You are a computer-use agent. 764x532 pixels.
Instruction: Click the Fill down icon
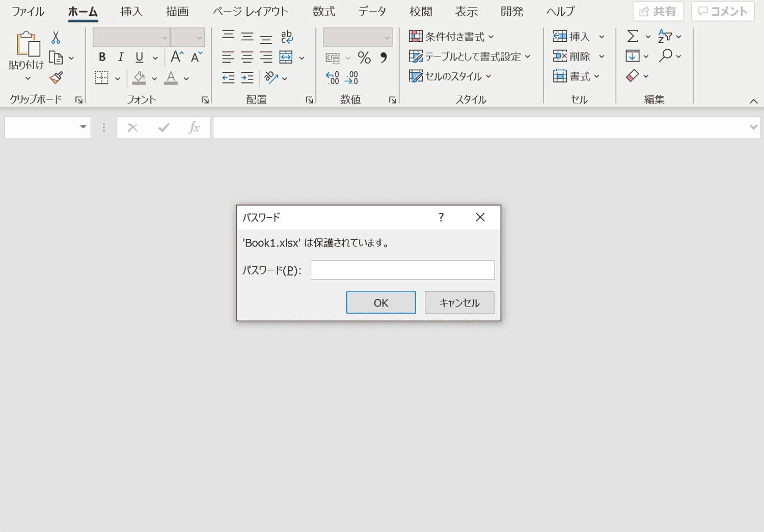(633, 56)
